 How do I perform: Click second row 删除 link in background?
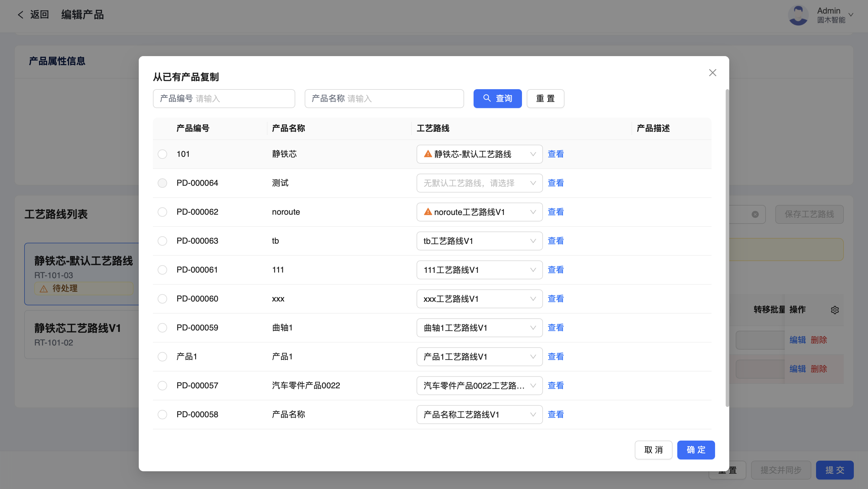[x=819, y=369]
